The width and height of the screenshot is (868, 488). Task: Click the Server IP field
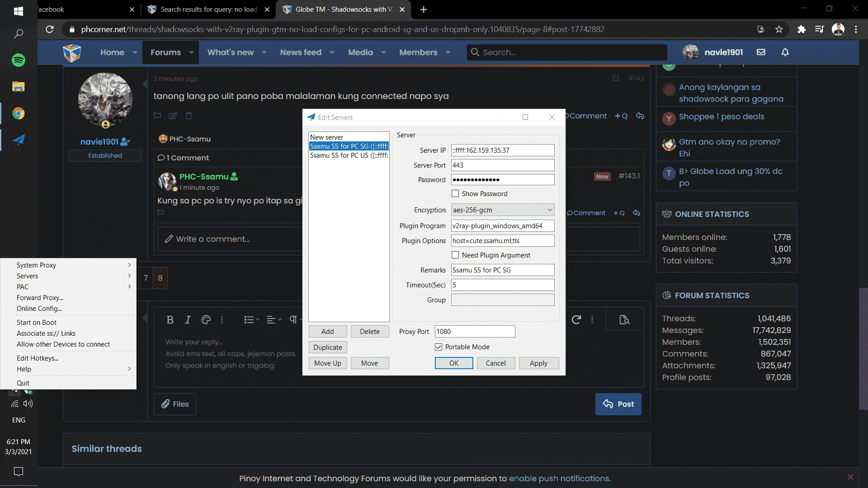click(x=503, y=150)
